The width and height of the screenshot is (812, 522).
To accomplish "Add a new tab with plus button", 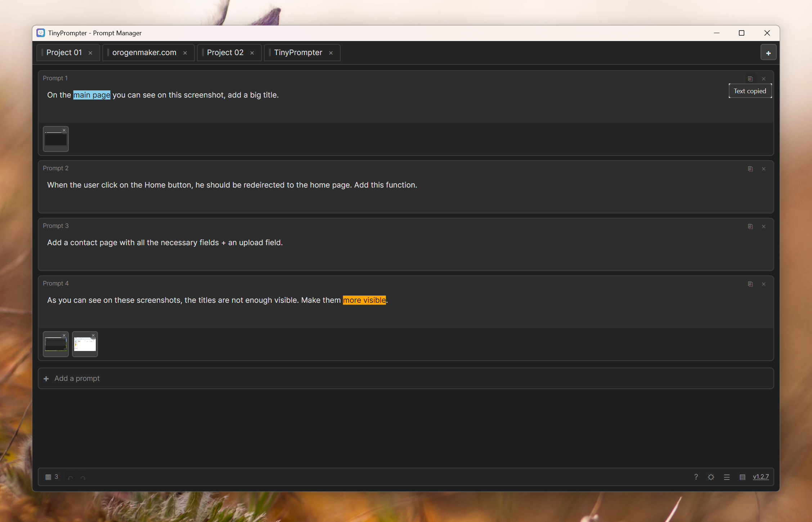I will pos(768,53).
